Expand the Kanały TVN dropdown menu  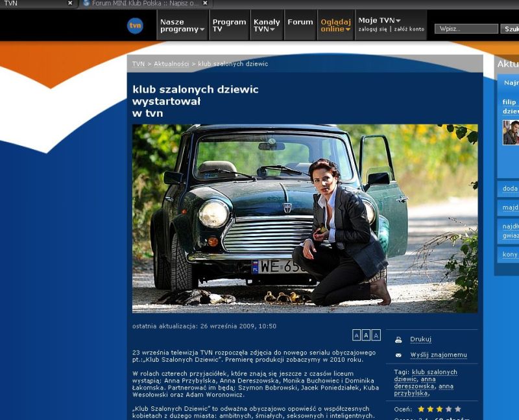(267, 25)
